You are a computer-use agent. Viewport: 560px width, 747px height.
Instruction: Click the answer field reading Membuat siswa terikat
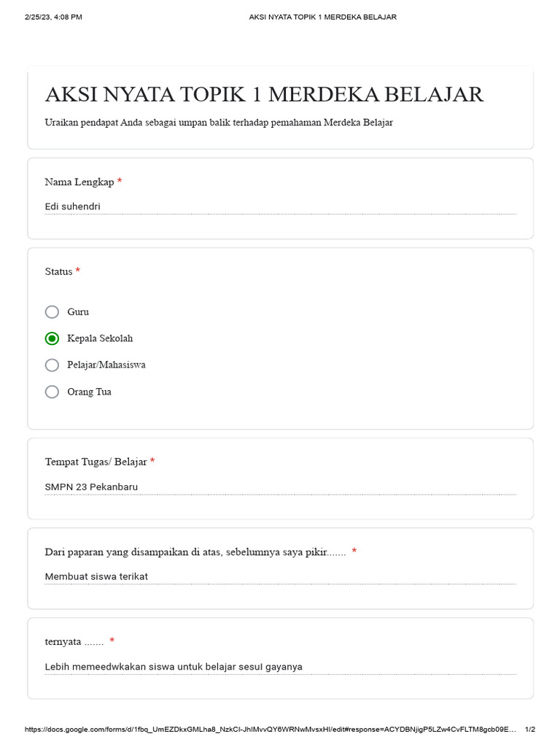pyautogui.click(x=281, y=577)
